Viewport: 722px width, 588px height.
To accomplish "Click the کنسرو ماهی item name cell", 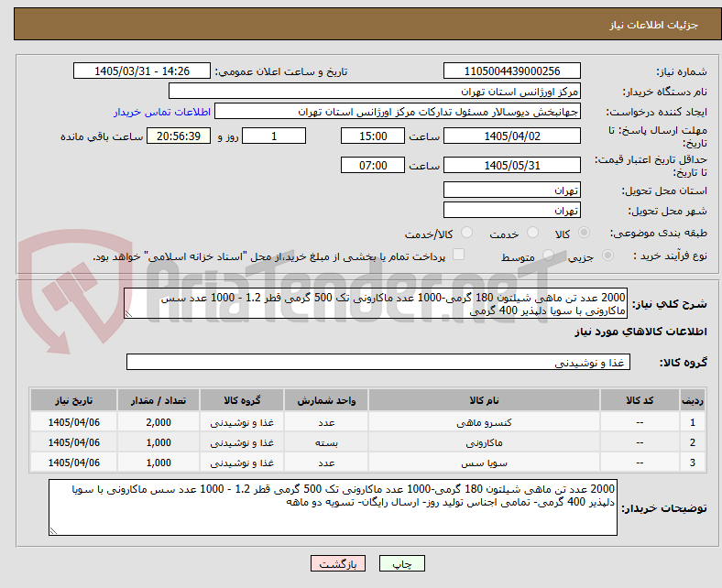I will pos(484,422).
